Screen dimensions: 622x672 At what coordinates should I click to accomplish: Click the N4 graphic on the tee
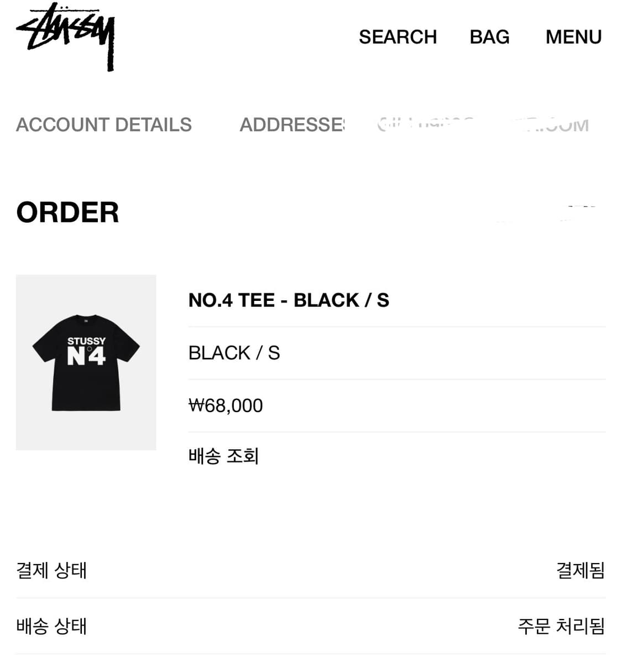click(86, 357)
